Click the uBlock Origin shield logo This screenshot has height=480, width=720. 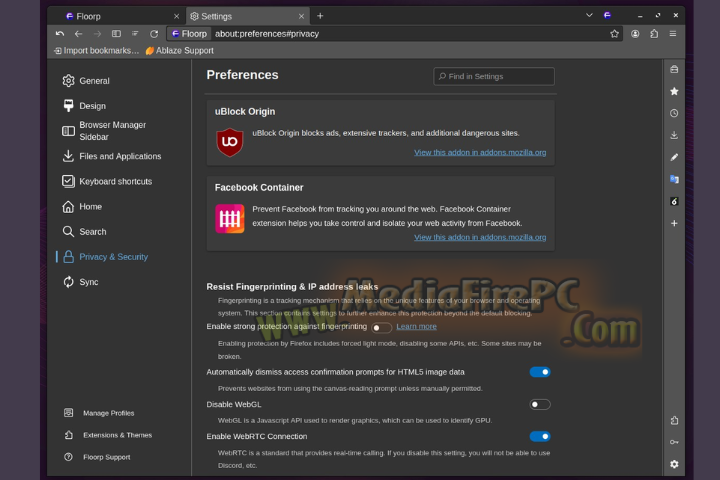(230, 142)
